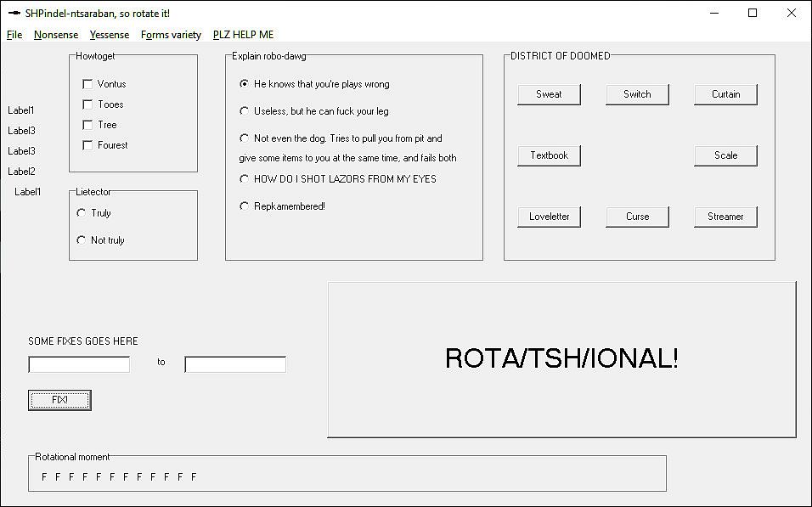The width and height of the screenshot is (812, 507).
Task: Click the SOME FIXES GOES HERE label
Action: [x=83, y=341]
